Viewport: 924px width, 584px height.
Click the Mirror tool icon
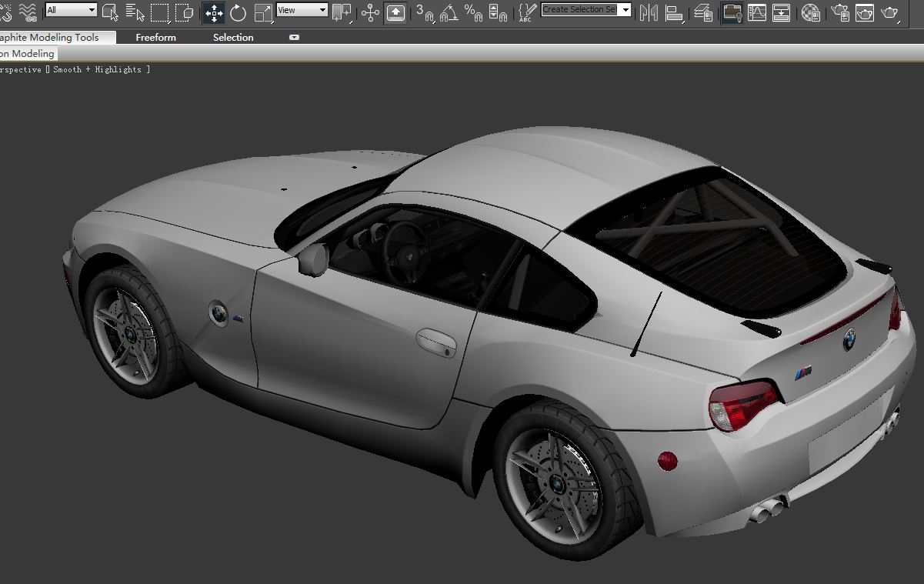pos(649,12)
